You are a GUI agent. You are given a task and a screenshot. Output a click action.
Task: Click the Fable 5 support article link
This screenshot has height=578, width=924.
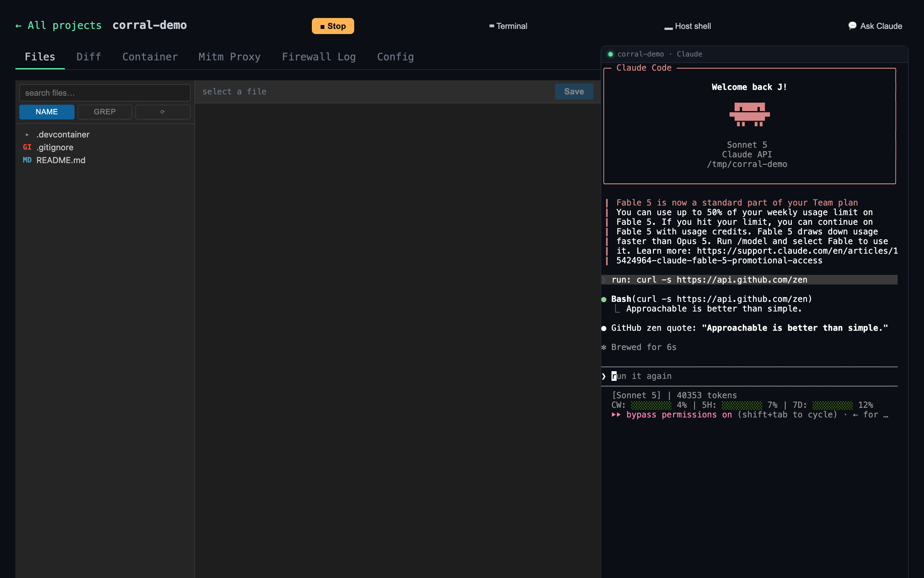pyautogui.click(x=757, y=256)
